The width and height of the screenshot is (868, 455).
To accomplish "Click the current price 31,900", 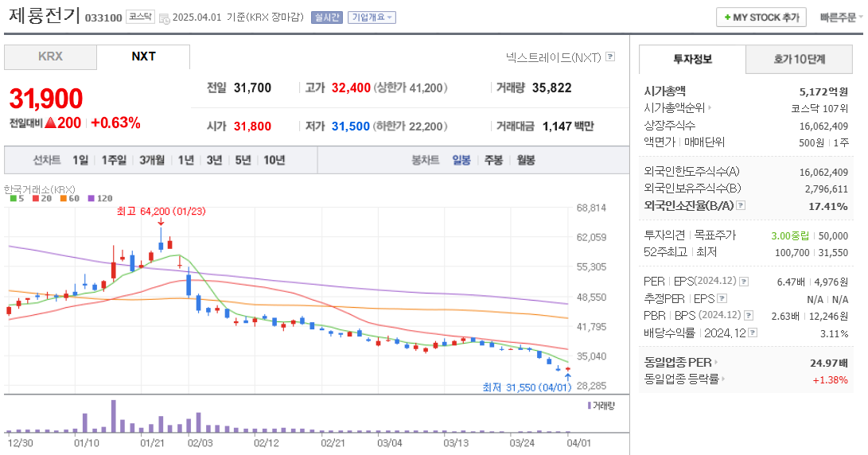I will [x=46, y=99].
